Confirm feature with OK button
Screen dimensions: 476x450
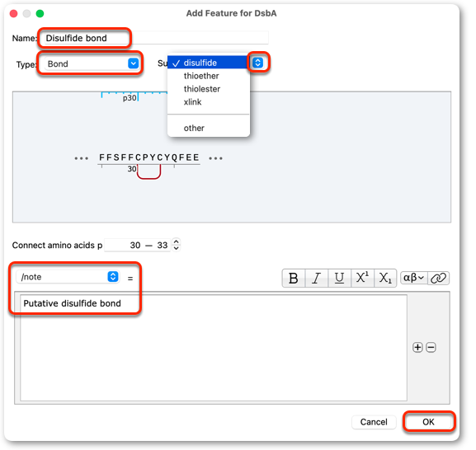tap(428, 422)
